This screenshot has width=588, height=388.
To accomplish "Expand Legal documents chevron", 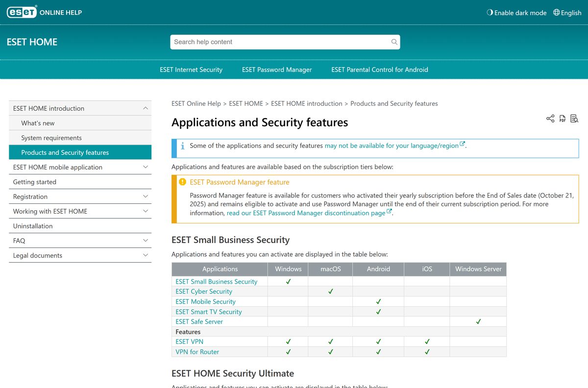I will pyautogui.click(x=146, y=255).
